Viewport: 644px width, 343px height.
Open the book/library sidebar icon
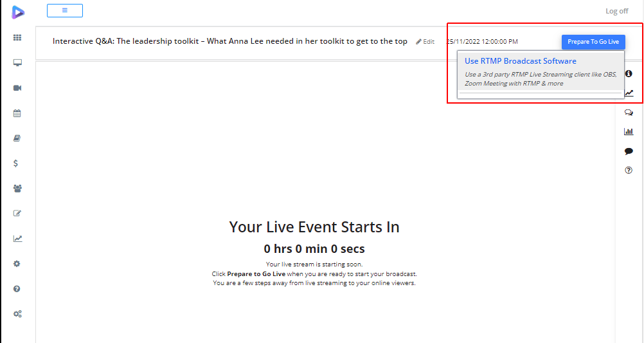click(x=17, y=138)
